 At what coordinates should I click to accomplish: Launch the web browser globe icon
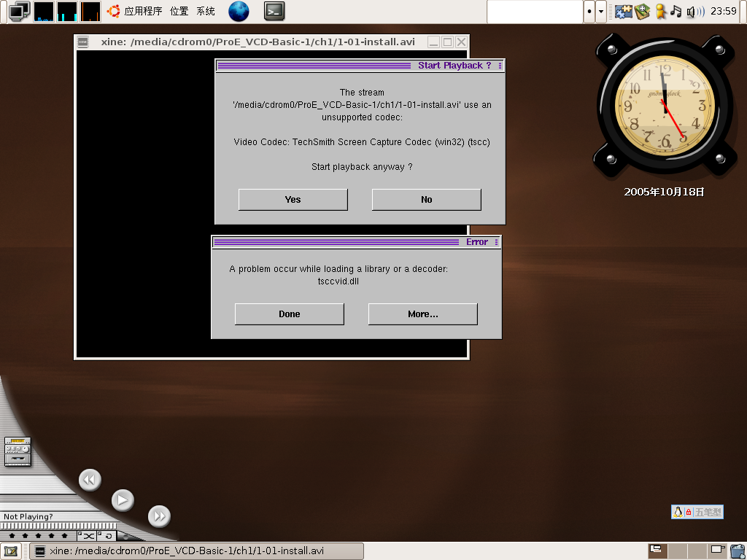(239, 12)
